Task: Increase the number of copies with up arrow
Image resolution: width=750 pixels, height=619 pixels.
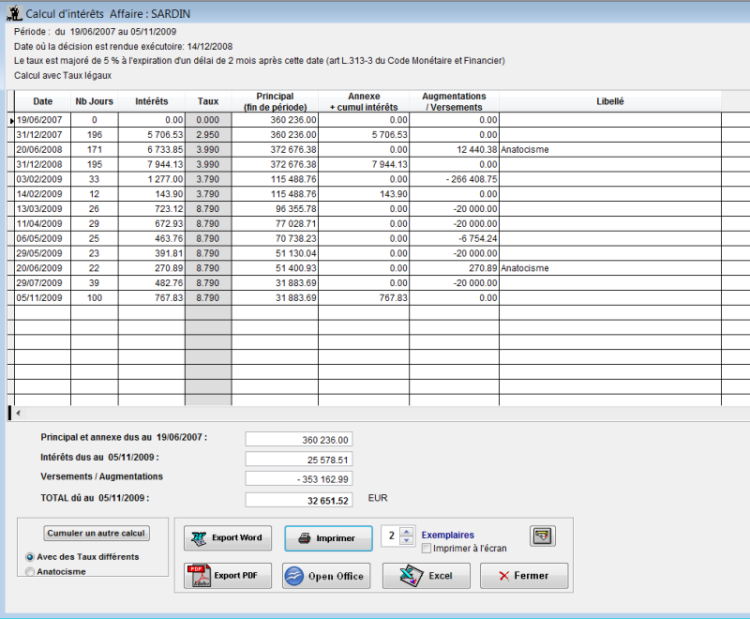Action: click(406, 532)
